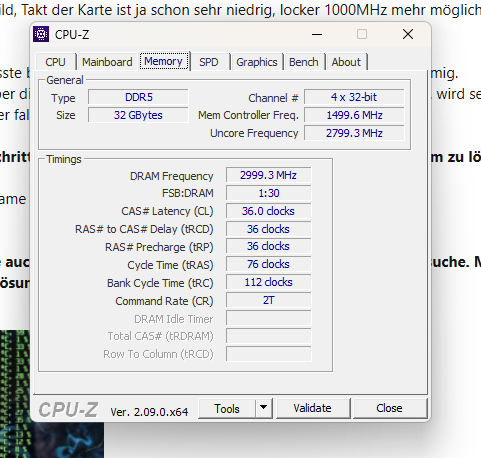
Task: Click the Mem Controller Freq. label
Action: coord(248,115)
